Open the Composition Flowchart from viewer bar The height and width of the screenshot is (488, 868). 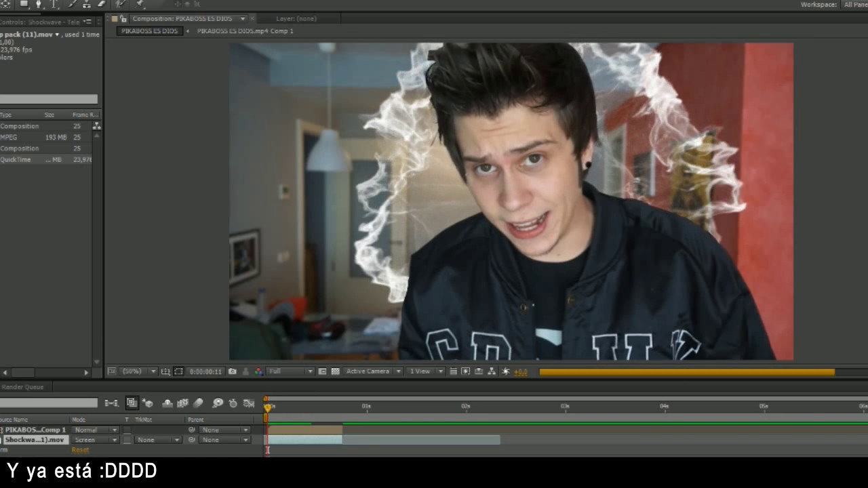pos(492,371)
